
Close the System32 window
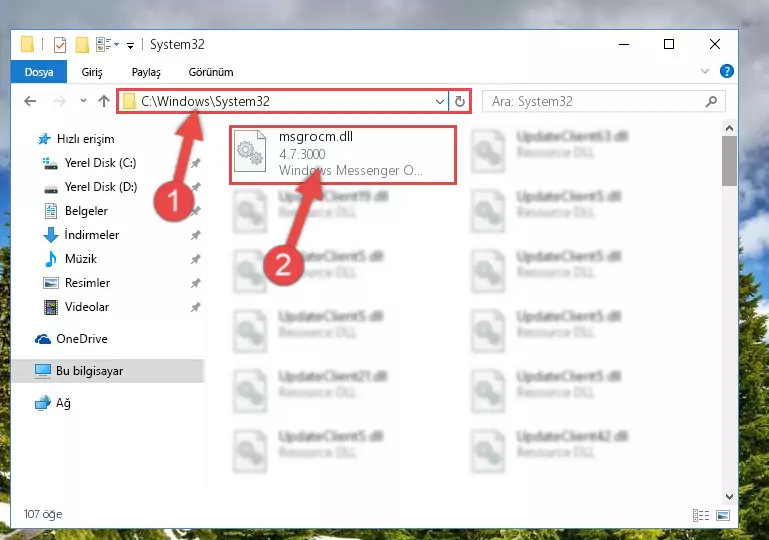click(715, 45)
